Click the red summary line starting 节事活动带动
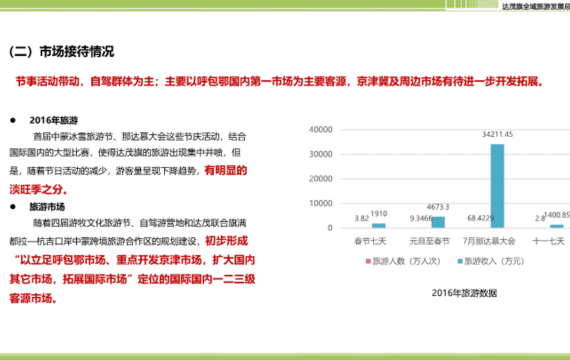This screenshot has width=570, height=360. pyautogui.click(x=280, y=81)
